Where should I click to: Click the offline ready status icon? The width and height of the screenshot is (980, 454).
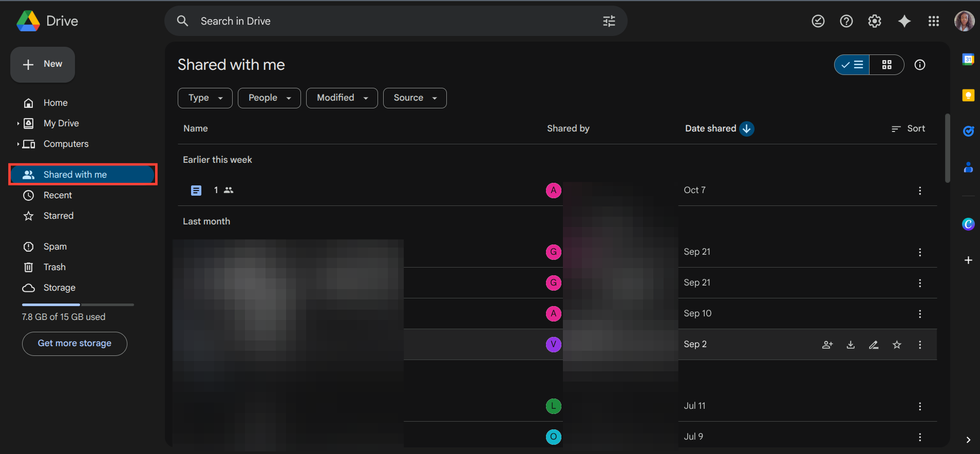(x=818, y=21)
